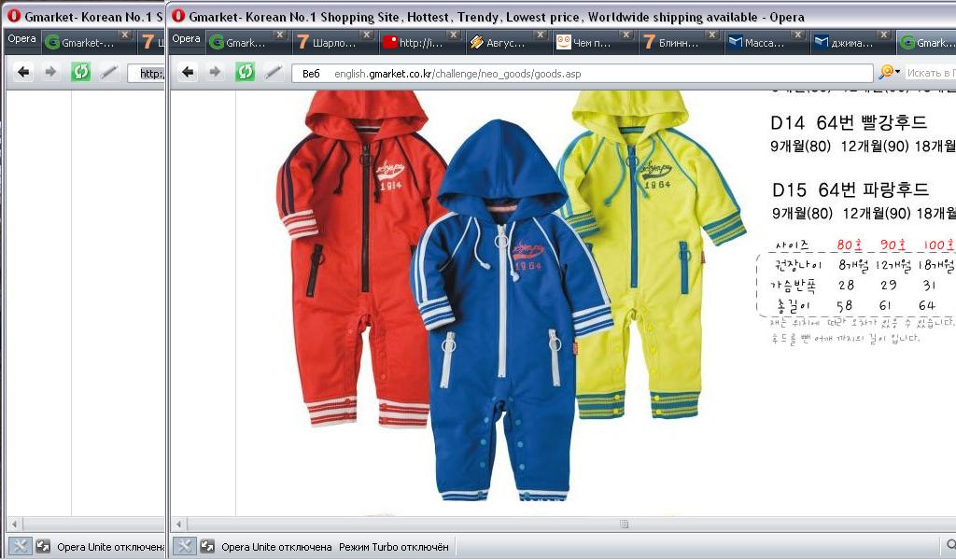
Task: Click 9개월(80) under the D14 heading
Action: pos(800,147)
